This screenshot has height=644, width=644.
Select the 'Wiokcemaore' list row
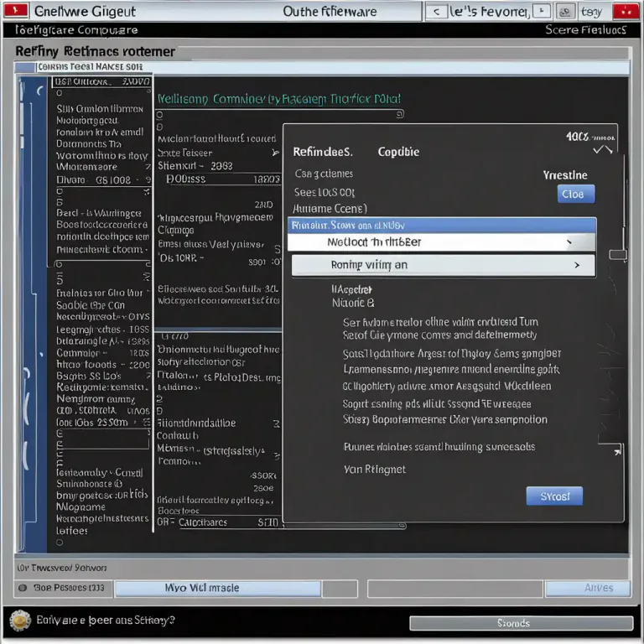pos(102,167)
